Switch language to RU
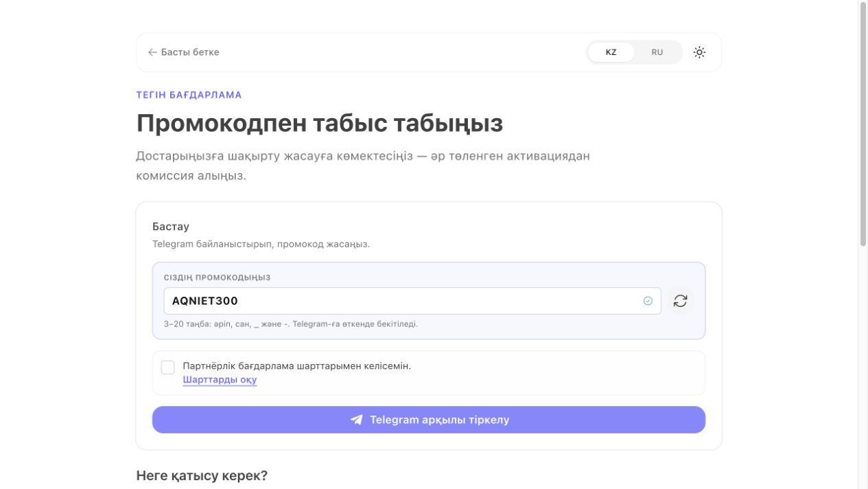The height and width of the screenshot is (489, 868). click(657, 52)
